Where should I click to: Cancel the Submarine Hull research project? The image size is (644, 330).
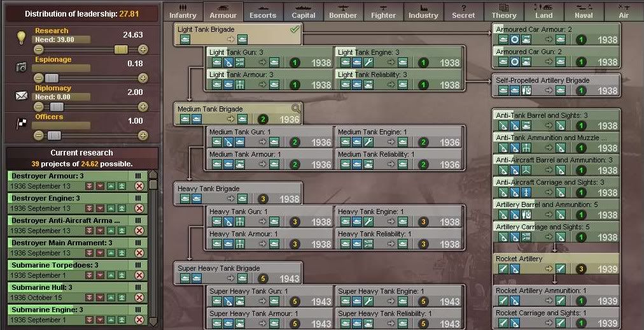pos(139,297)
